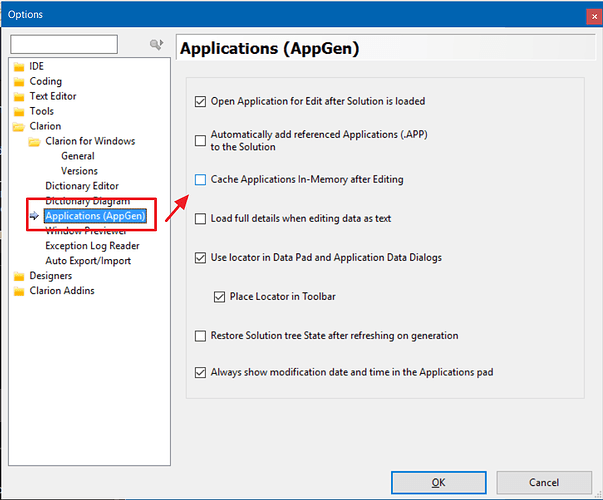
Task: Select Versions under Clarion for Windows
Action: click(79, 171)
